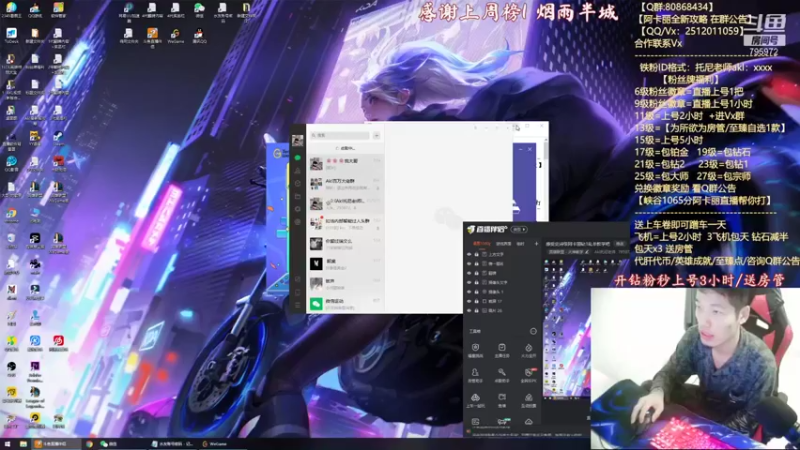This screenshot has width=800, height=450.
Task: Open the QQ游戏 desktop icon
Action: coord(35,10)
